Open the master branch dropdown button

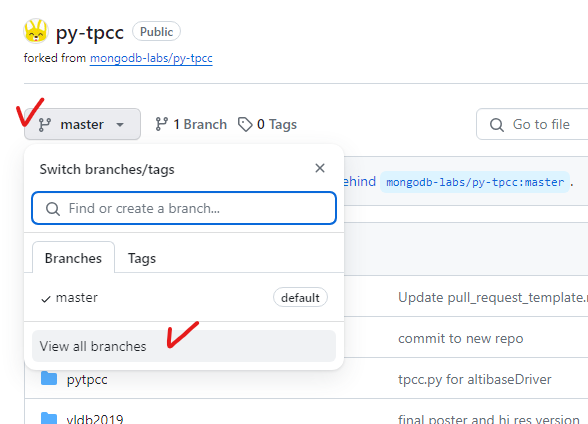tap(82, 124)
